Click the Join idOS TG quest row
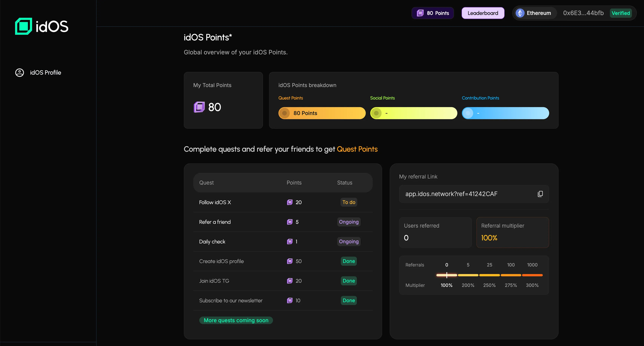 pos(214,281)
